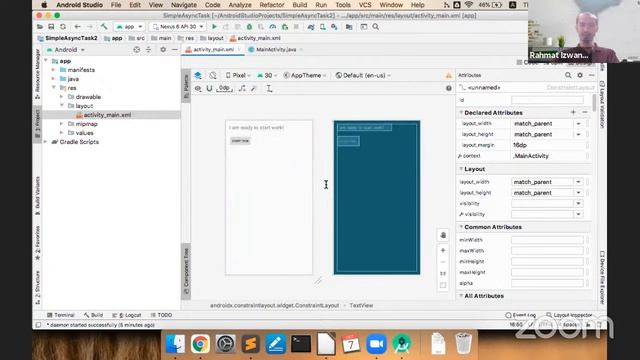Zoom out with the minus button on canvas
This screenshot has height=360, width=640.
pyautogui.click(x=443, y=262)
